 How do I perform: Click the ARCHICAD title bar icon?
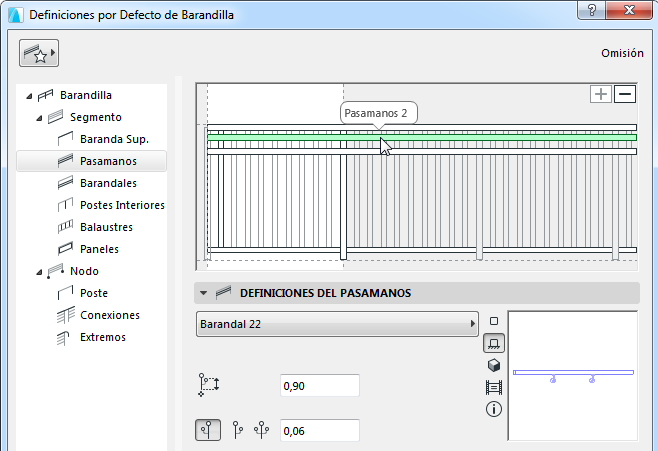tap(16, 15)
